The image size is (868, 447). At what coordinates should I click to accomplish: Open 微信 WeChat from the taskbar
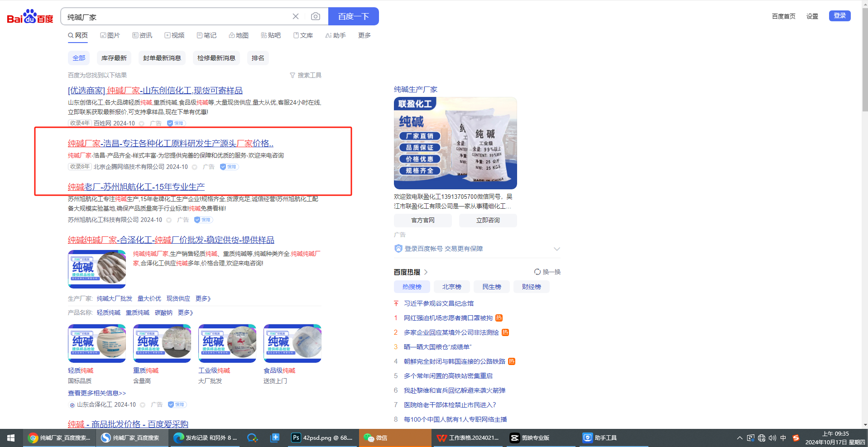point(395,438)
